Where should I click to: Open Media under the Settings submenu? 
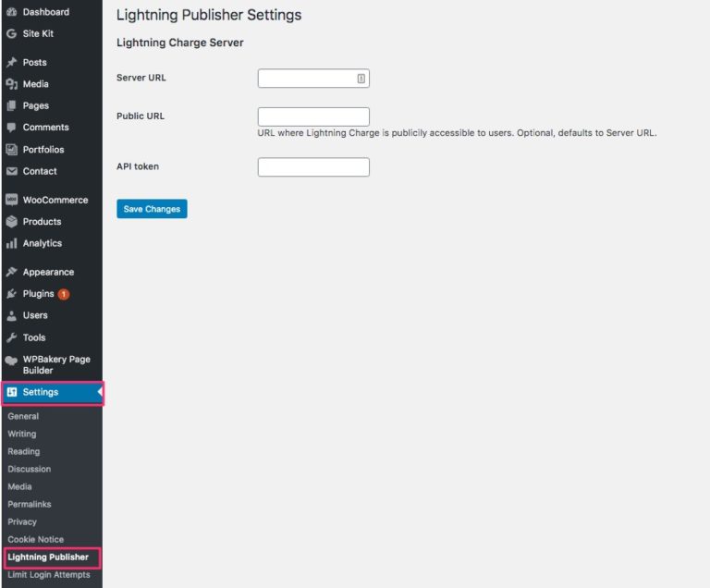pyautogui.click(x=19, y=487)
